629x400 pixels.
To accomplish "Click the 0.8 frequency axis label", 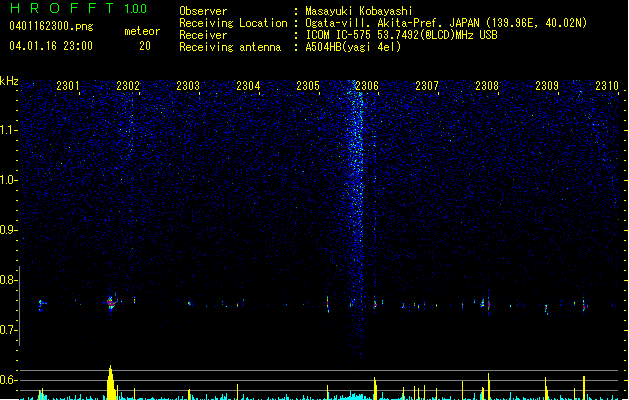I will coord(8,280).
